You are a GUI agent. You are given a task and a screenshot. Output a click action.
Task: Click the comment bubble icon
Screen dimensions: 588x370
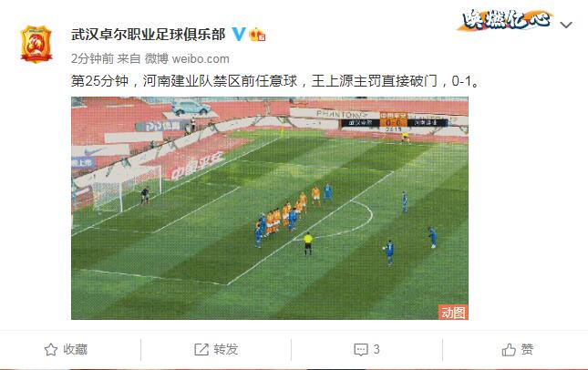(361, 349)
